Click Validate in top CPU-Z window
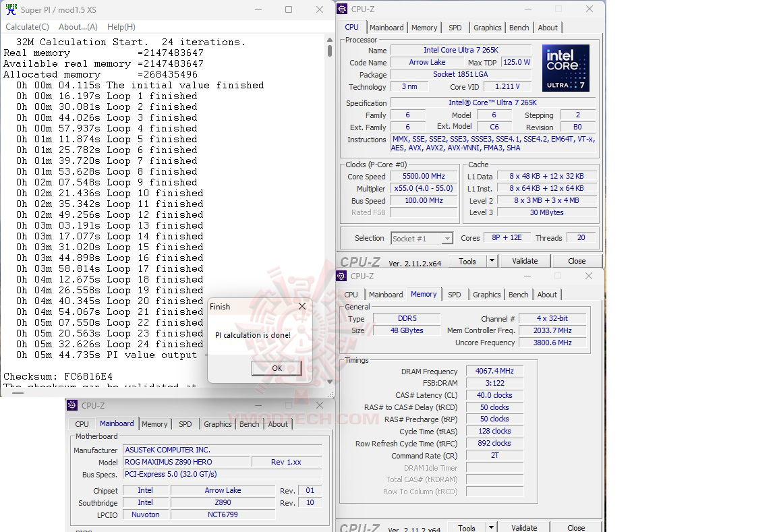Image resolution: width=777 pixels, height=532 pixels. (525, 261)
